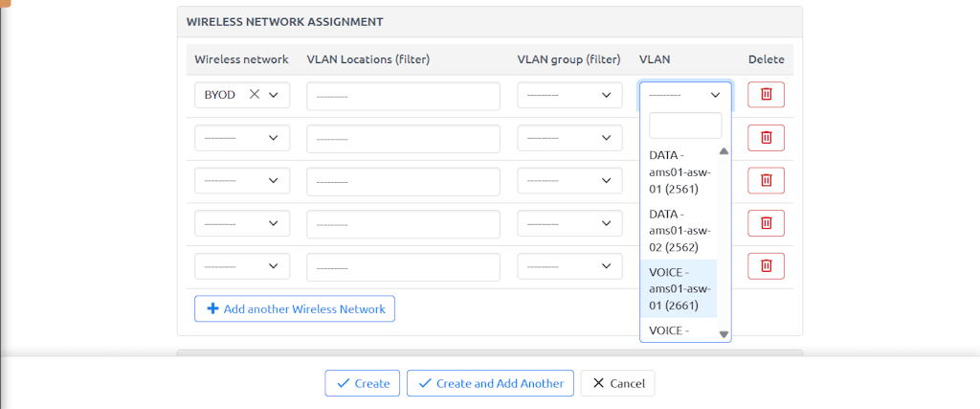Screen dimensions: 980x409
Task: Click the VLAN dropdown search field
Action: click(x=685, y=125)
